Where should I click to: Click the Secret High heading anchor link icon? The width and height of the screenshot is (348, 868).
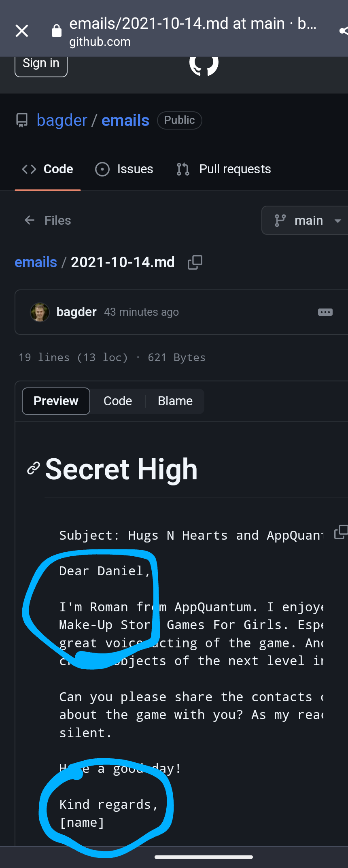[x=34, y=468]
